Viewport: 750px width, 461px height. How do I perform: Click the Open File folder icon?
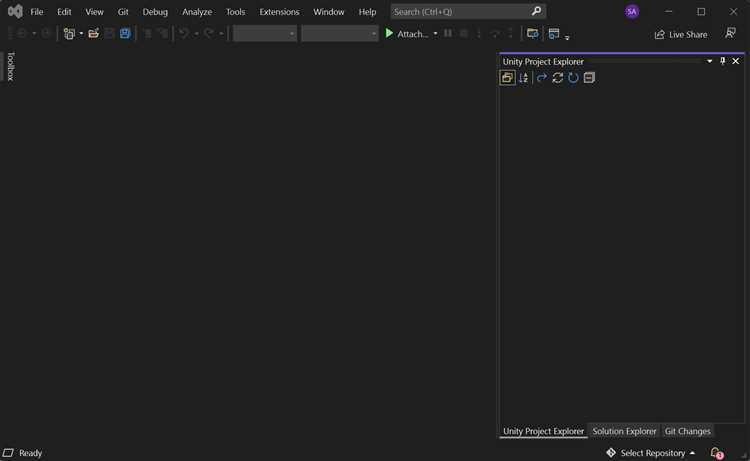click(x=93, y=33)
